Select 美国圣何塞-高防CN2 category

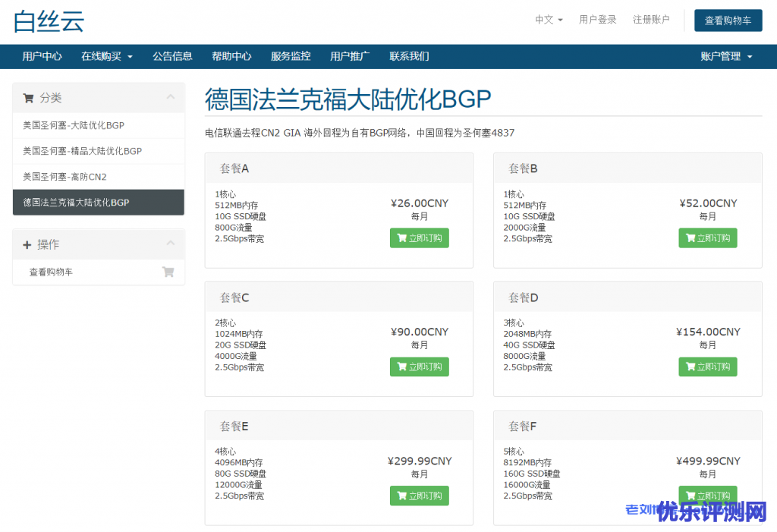64,177
